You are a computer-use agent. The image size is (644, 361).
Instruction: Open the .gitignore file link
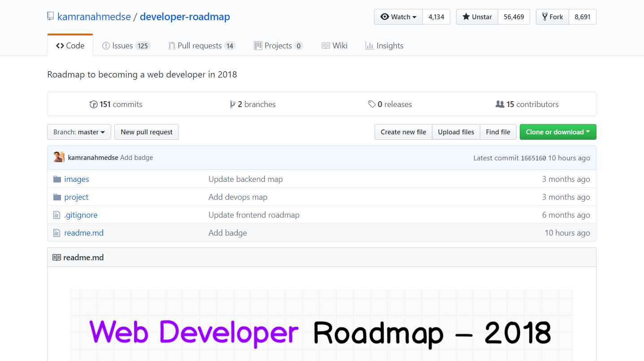click(81, 215)
